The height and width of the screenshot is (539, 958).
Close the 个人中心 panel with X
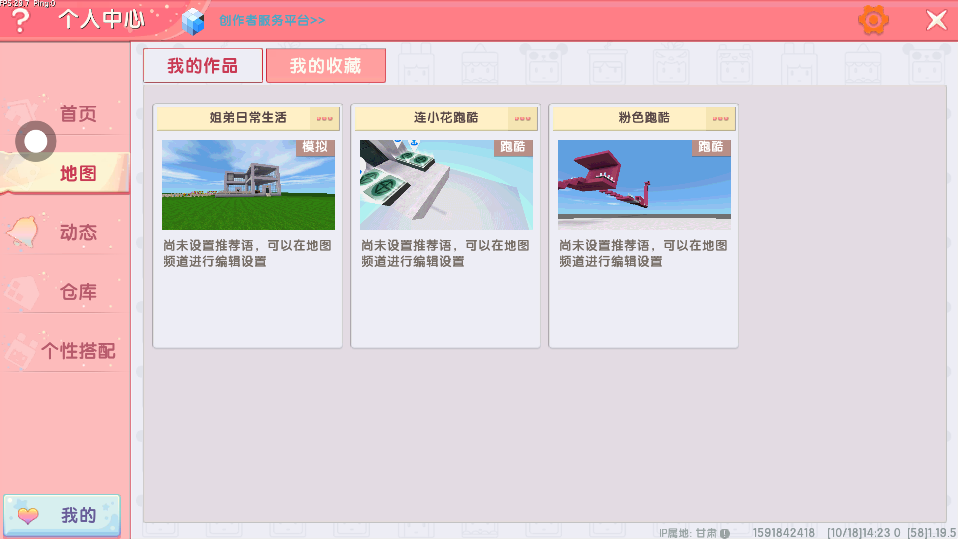pyautogui.click(x=936, y=20)
